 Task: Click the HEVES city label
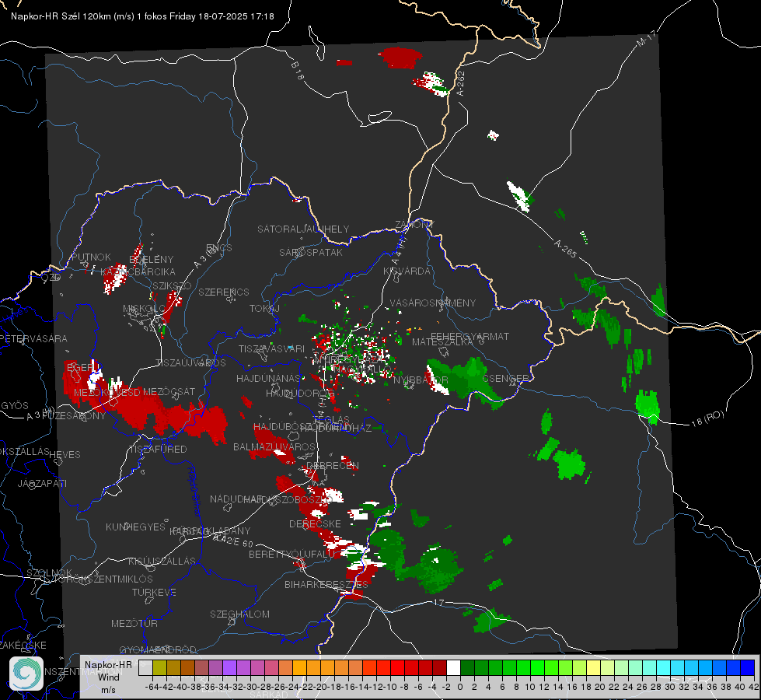(65, 455)
